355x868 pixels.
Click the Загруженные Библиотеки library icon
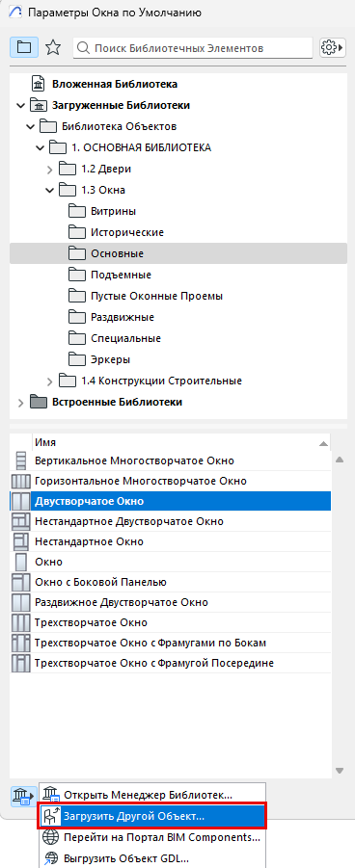[x=39, y=105]
